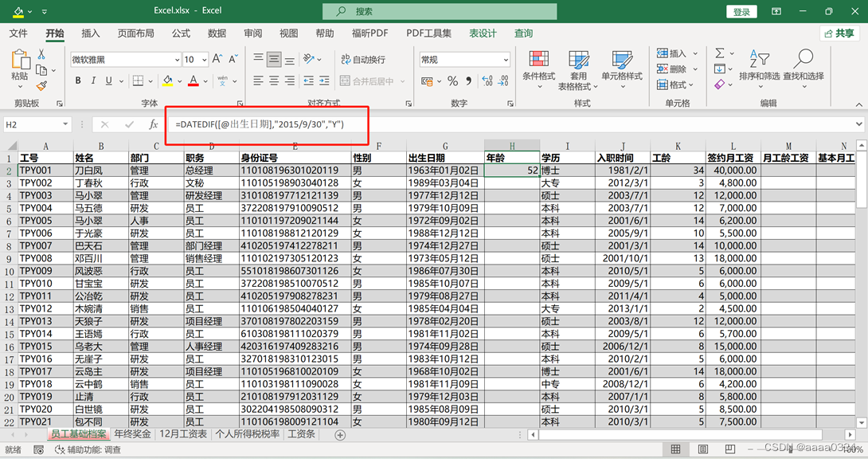This screenshot has height=459, width=868.
Task: Expand the Name Box dropdown arrow
Action: pyautogui.click(x=65, y=124)
